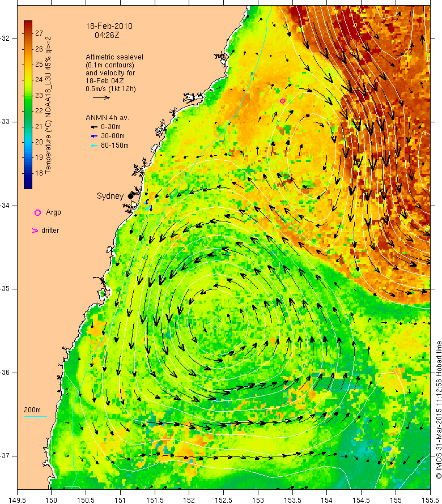Click the temperature color bar legend
This screenshot has width=442, height=504.
click(28, 105)
